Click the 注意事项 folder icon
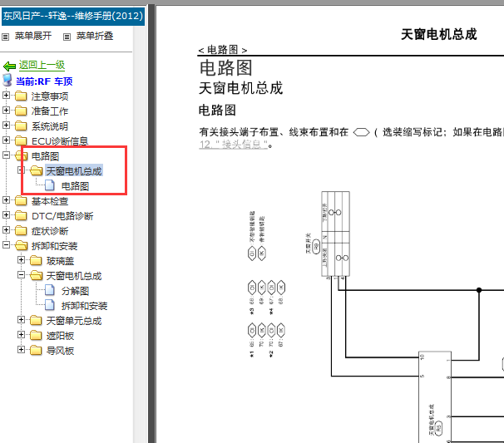The image size is (504, 443). [x=21, y=96]
